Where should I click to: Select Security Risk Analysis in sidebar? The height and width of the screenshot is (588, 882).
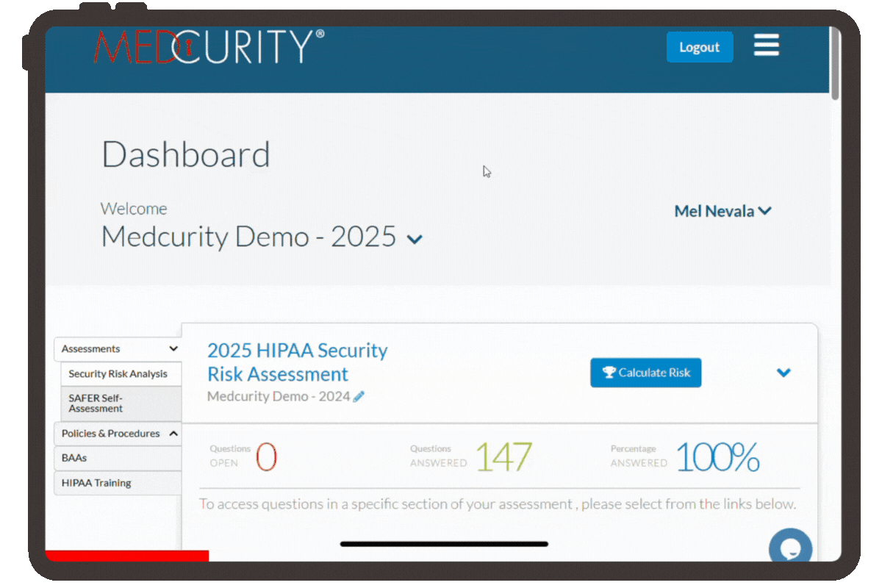(121, 374)
